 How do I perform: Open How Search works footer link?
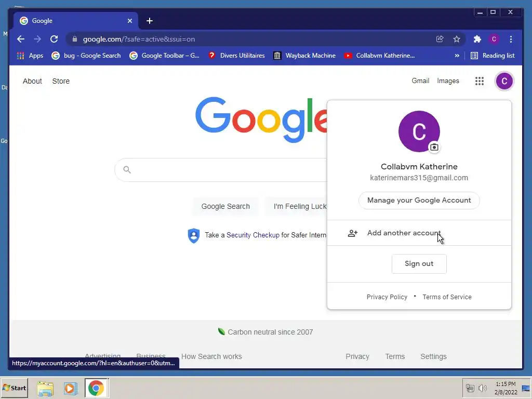211,356
